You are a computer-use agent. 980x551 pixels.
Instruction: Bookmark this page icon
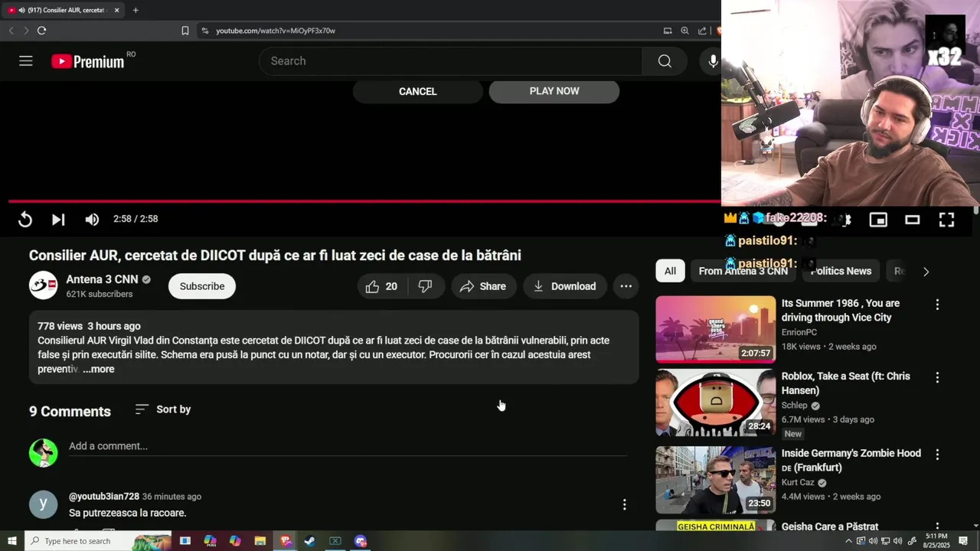click(x=185, y=31)
